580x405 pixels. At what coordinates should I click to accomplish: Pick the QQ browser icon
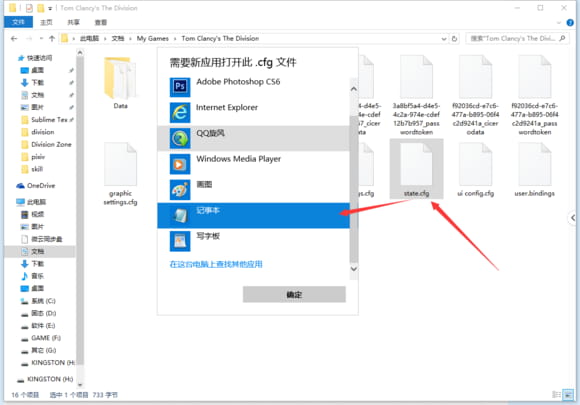180,138
